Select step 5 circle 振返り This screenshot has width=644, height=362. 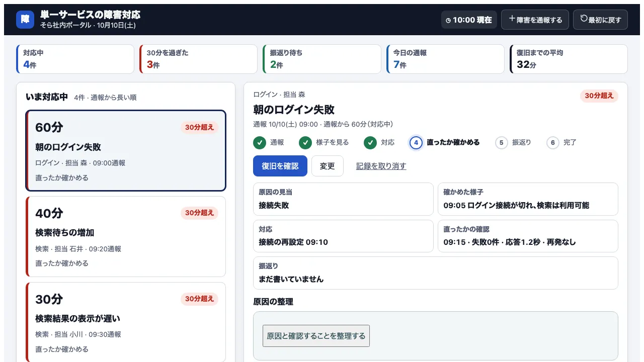502,143
